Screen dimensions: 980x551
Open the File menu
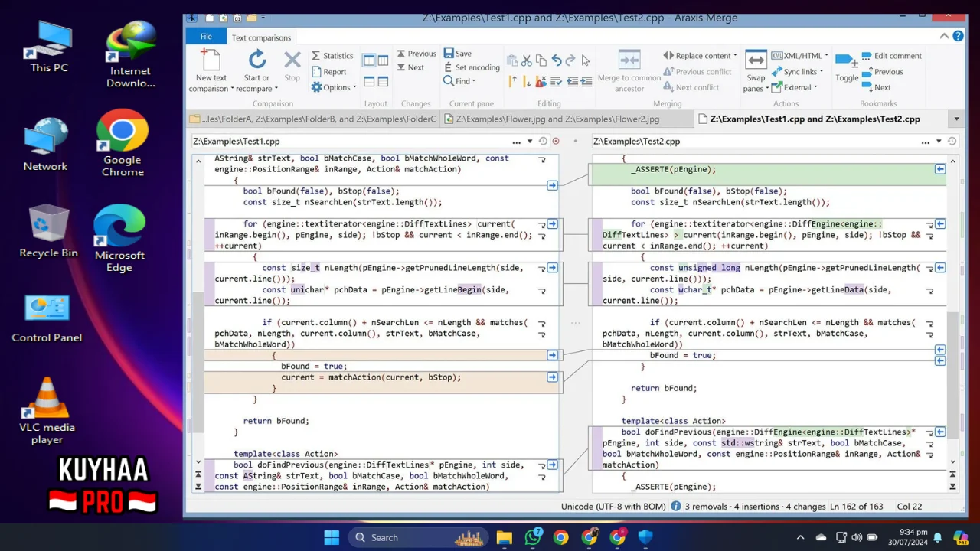(x=206, y=37)
